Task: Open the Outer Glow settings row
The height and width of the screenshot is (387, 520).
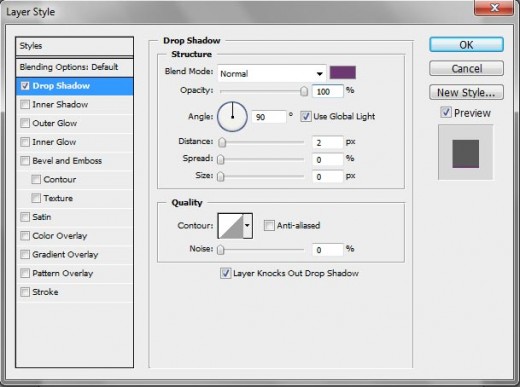Action: [74, 123]
